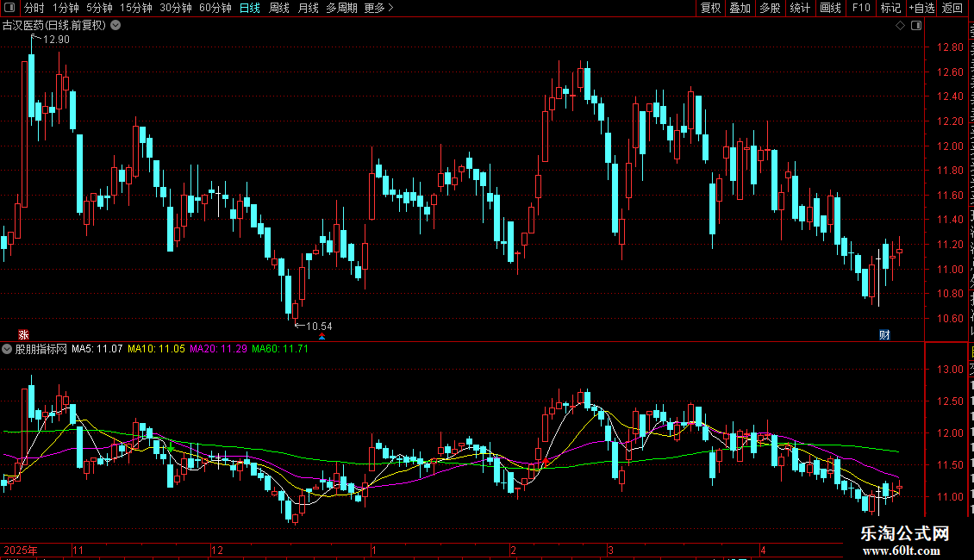Click the 叠加 overlay button
Viewport: 974px width, 560px height.
[740, 8]
